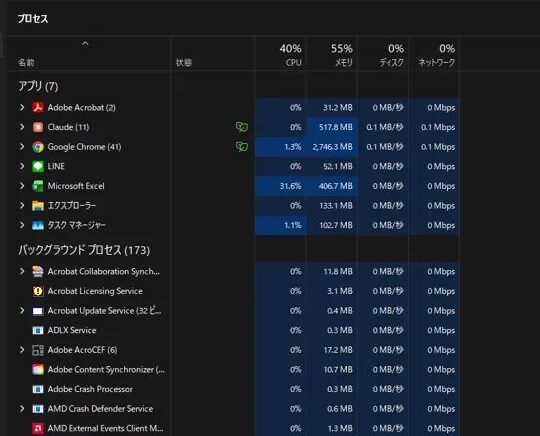This screenshot has width=540, height=436.
Task: Click Claude's 517.8 MB memory value
Action: pyautogui.click(x=336, y=127)
